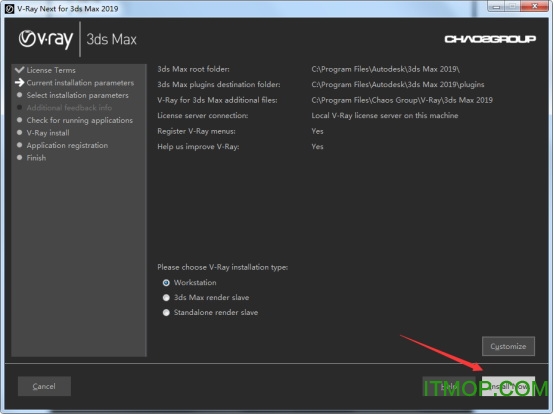This screenshot has height=414, width=554.
Task: Choose Standalone render slave option
Action: pyautogui.click(x=166, y=312)
